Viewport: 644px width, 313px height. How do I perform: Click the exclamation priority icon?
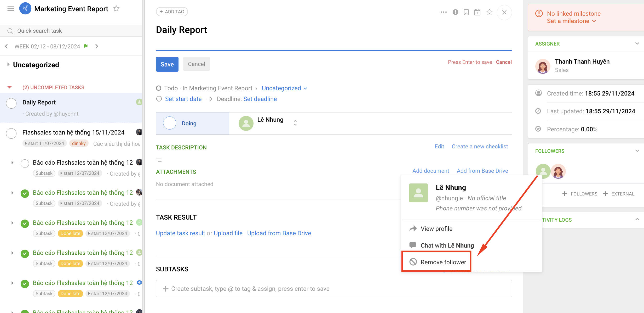point(455,12)
